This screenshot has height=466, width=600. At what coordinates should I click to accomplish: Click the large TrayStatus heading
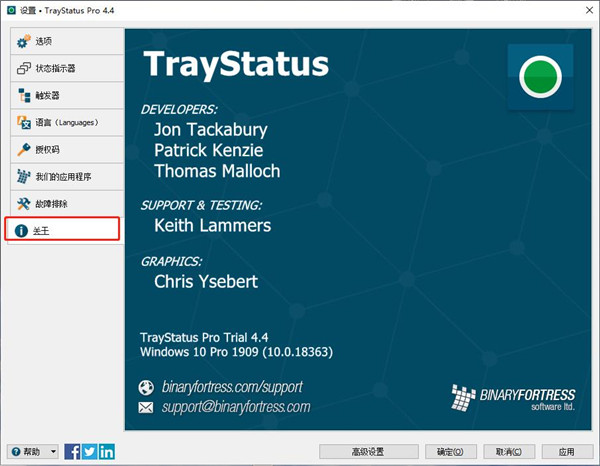coord(236,64)
